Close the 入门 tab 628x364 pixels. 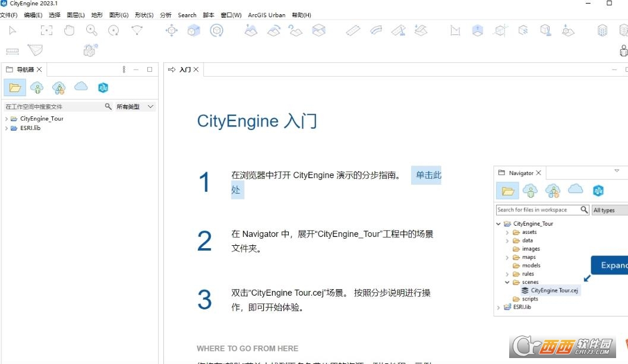pyautogui.click(x=196, y=69)
